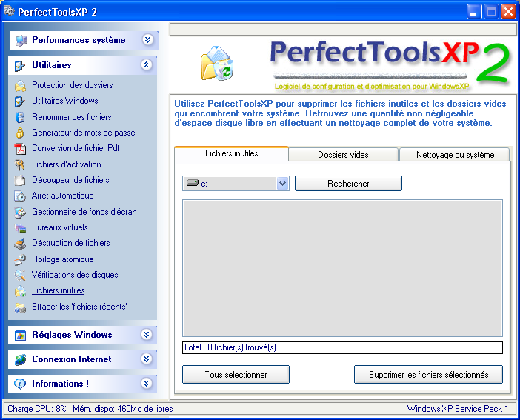Click Supprimer les fichiers sélectionnés button
Viewport: 520px width, 420px height.
428,375
